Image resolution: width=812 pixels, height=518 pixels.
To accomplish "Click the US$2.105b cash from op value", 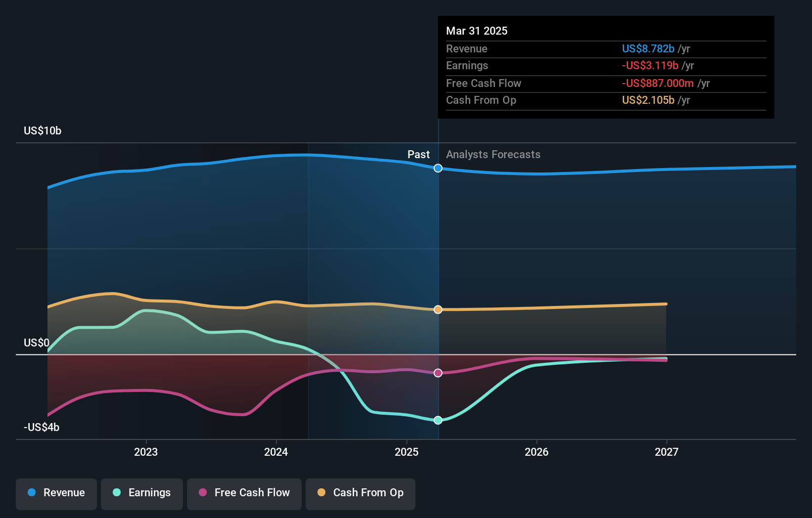I will tap(648, 100).
